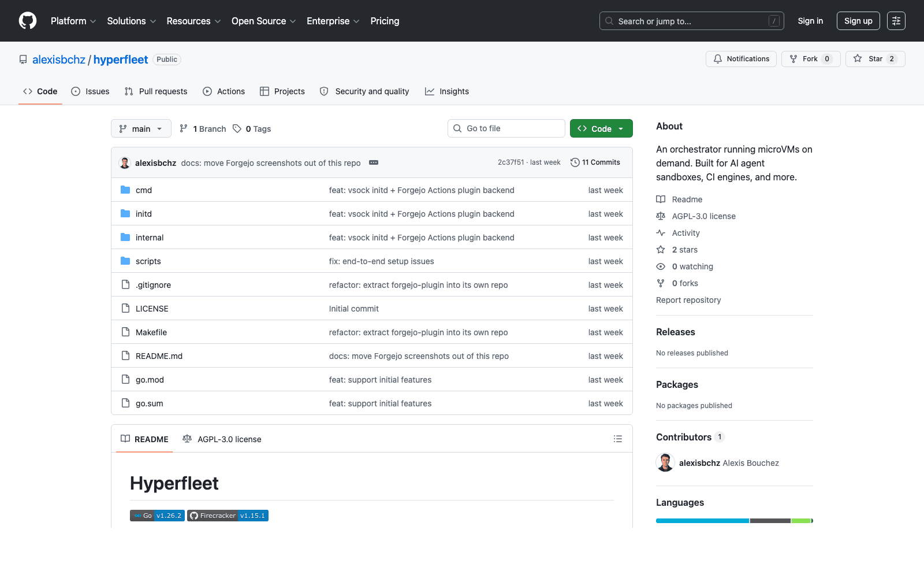The height and width of the screenshot is (578, 924).
Task: Click the contributor avatar for Alexis Bouchez
Action: [x=665, y=462]
